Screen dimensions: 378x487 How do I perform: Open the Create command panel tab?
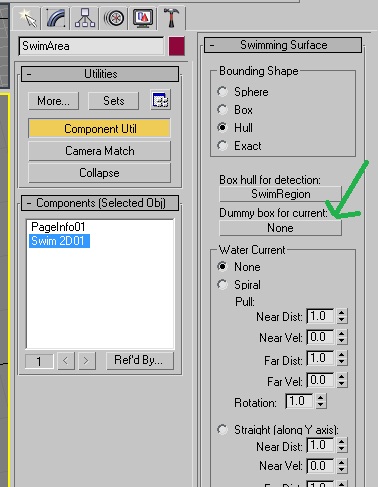[x=27, y=18]
